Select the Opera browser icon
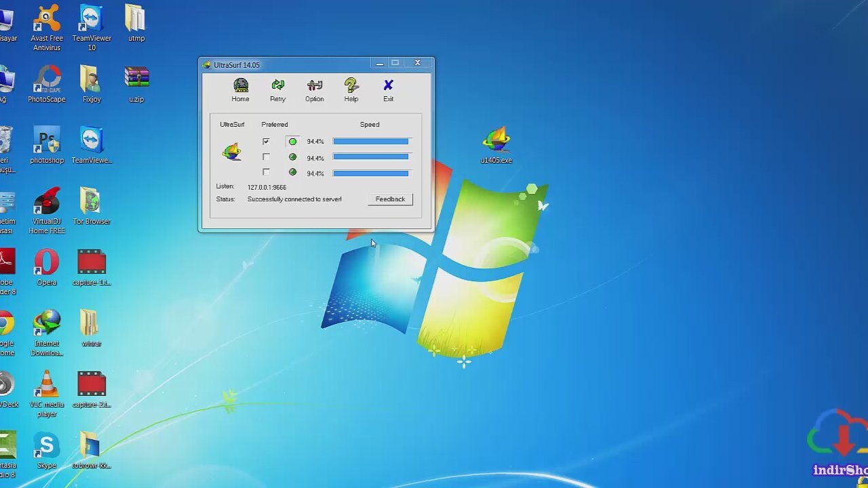Screen dimensions: 868x488 (47, 267)
